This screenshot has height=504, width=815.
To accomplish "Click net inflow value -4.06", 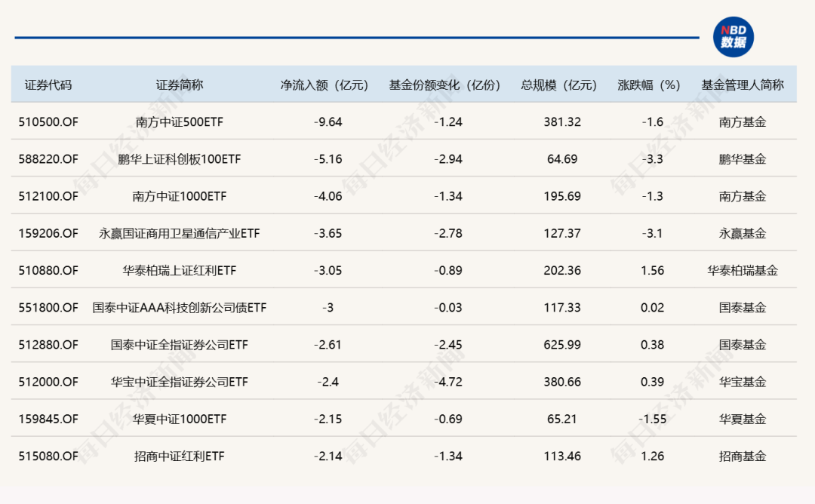I will point(328,196).
